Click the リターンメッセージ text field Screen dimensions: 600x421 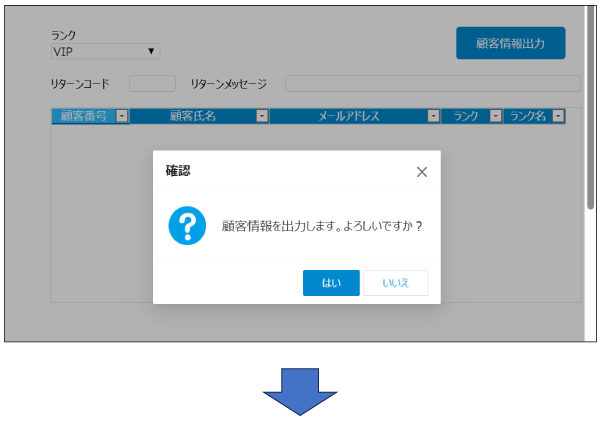[x=432, y=83]
